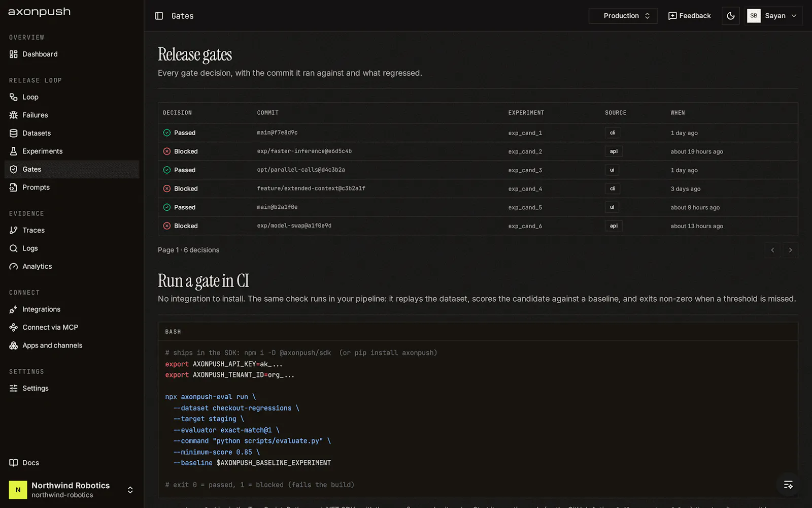This screenshot has width=812, height=508.
Task: Click the Integrations plug icon
Action: coord(14,309)
